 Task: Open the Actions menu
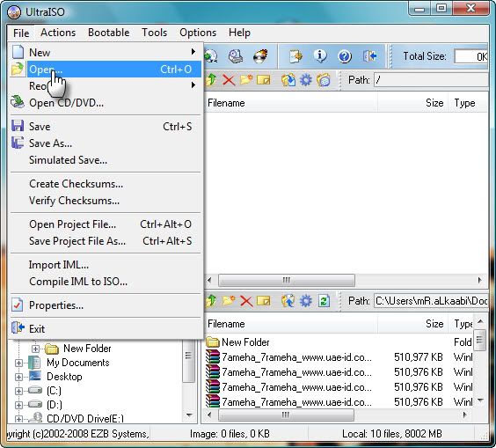click(x=58, y=33)
